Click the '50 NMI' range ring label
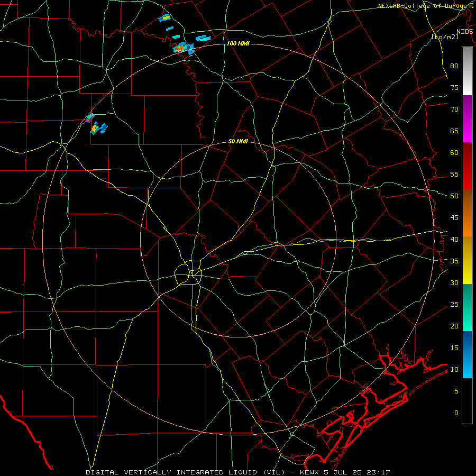This screenshot has height=476, width=476. click(x=238, y=141)
